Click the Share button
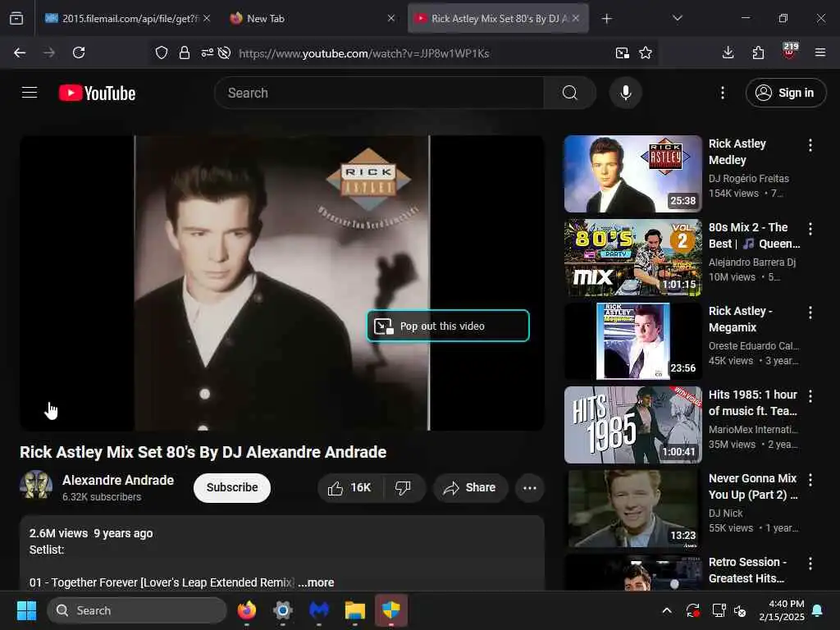Viewport: 840px width, 630px height. click(x=470, y=487)
